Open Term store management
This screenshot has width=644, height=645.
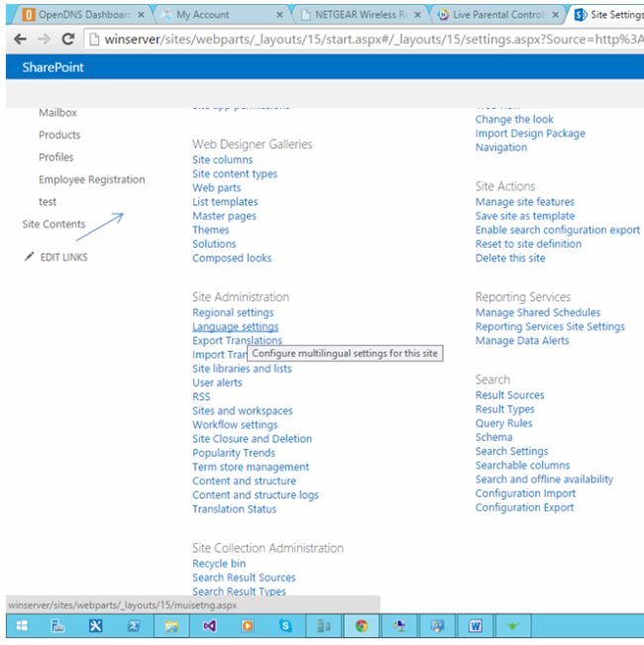click(x=251, y=467)
